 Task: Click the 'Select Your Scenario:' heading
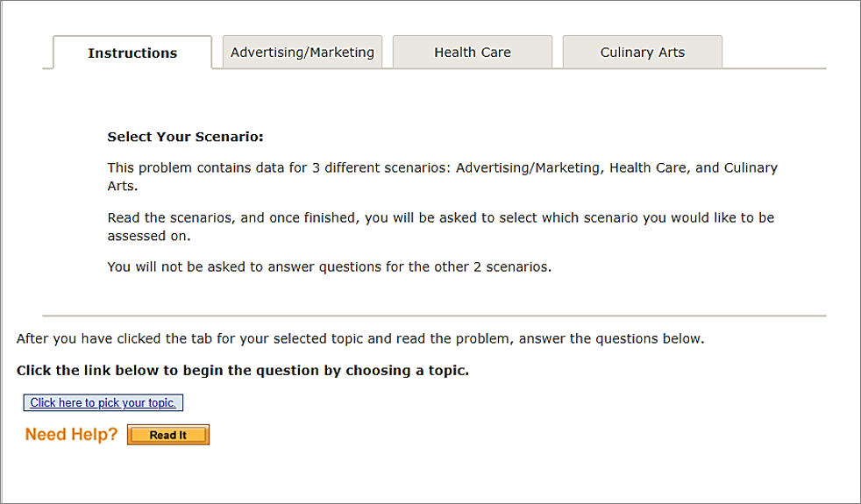point(185,138)
